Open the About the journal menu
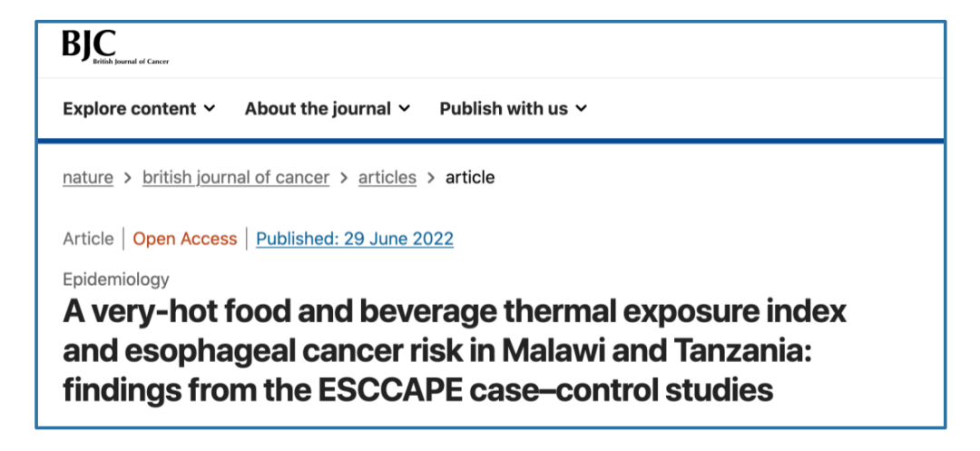The height and width of the screenshot is (451, 980). point(318,109)
